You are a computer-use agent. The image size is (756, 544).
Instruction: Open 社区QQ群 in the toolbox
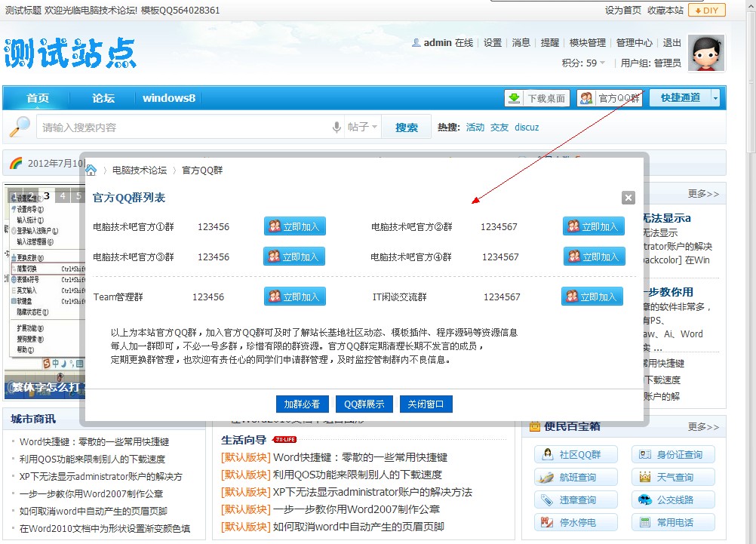pyautogui.click(x=576, y=454)
